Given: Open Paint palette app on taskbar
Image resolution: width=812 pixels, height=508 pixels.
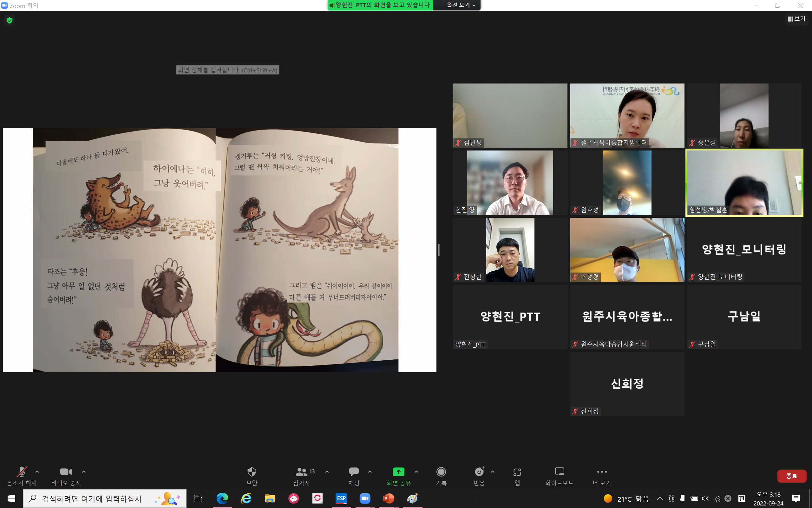Looking at the screenshot, I should point(413,498).
